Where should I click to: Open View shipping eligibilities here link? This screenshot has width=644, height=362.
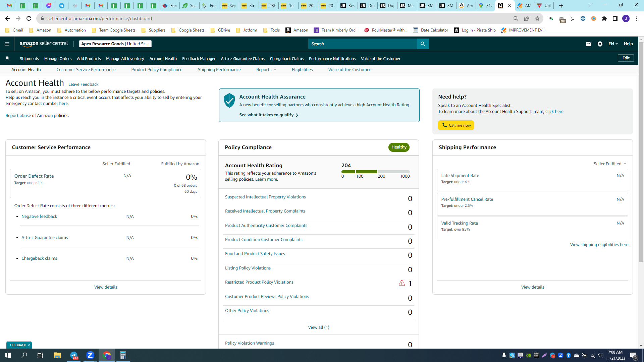point(599,245)
